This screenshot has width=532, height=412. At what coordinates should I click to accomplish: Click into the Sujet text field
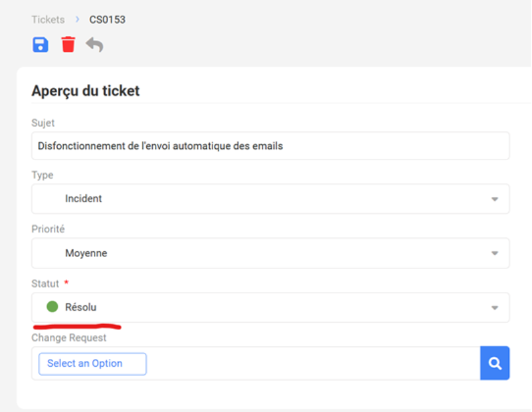(270, 146)
